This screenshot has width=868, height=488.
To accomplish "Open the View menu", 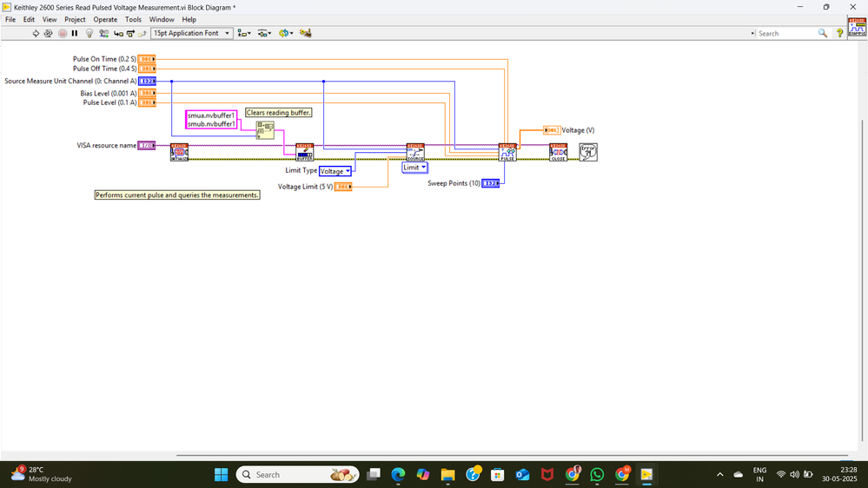I will click(x=50, y=19).
